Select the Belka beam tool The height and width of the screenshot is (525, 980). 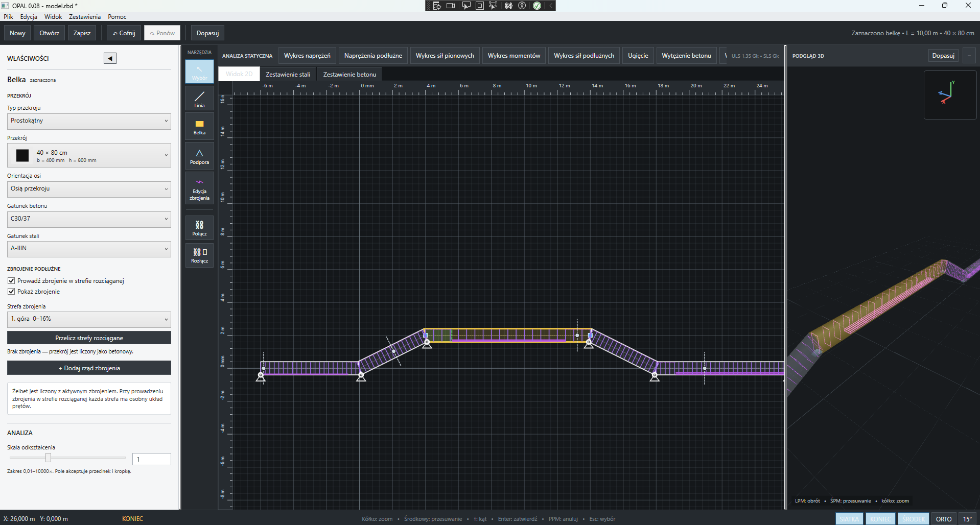199,127
